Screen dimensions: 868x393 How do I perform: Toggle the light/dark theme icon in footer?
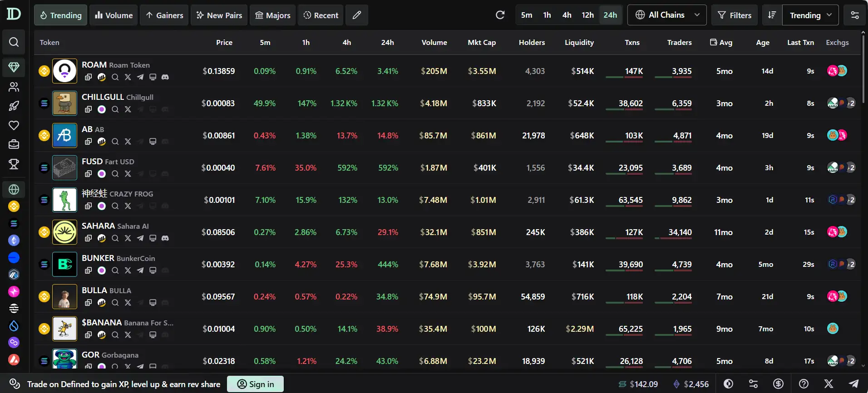coord(728,384)
